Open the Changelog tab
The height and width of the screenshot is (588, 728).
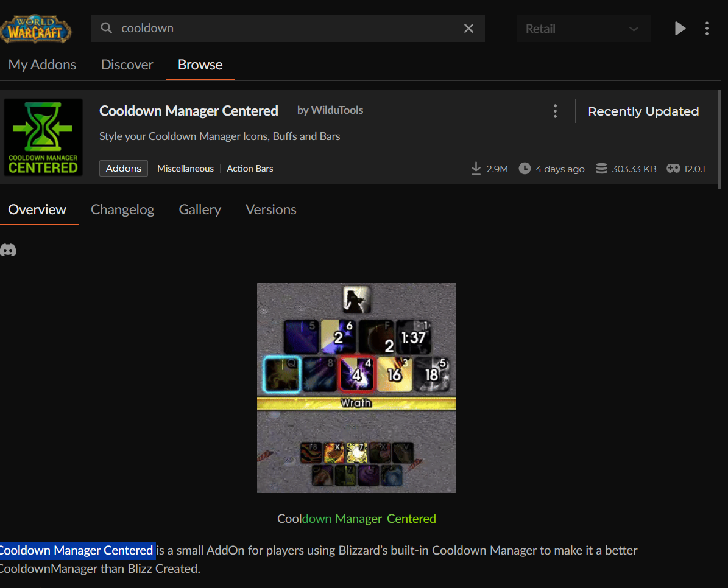tap(122, 209)
